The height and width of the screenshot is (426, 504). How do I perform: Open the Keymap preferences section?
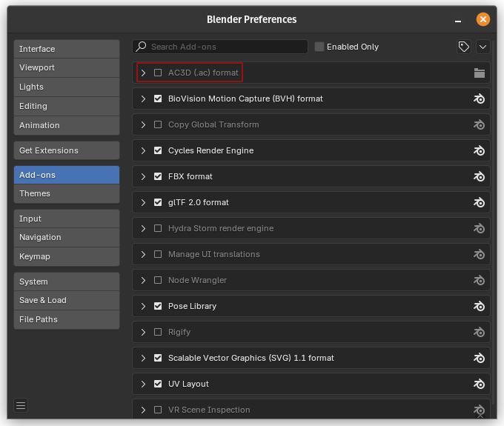pos(67,256)
